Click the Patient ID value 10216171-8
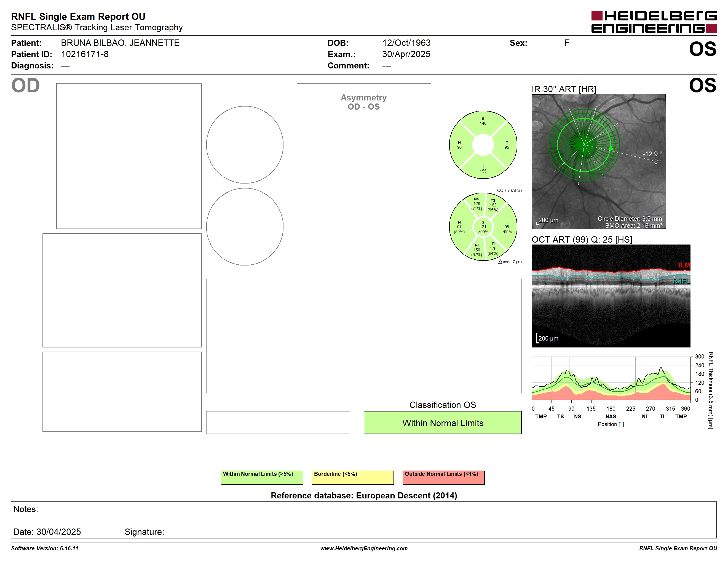728x563 pixels. click(85, 54)
